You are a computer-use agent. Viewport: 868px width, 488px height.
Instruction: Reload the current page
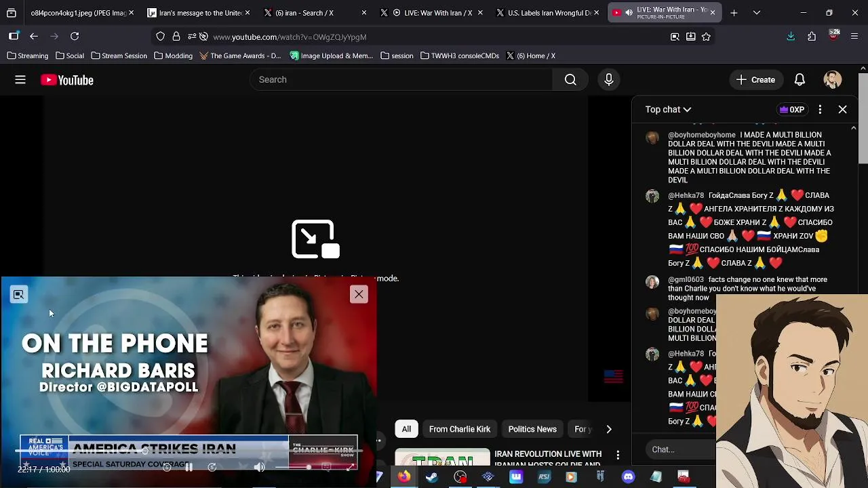(x=75, y=37)
